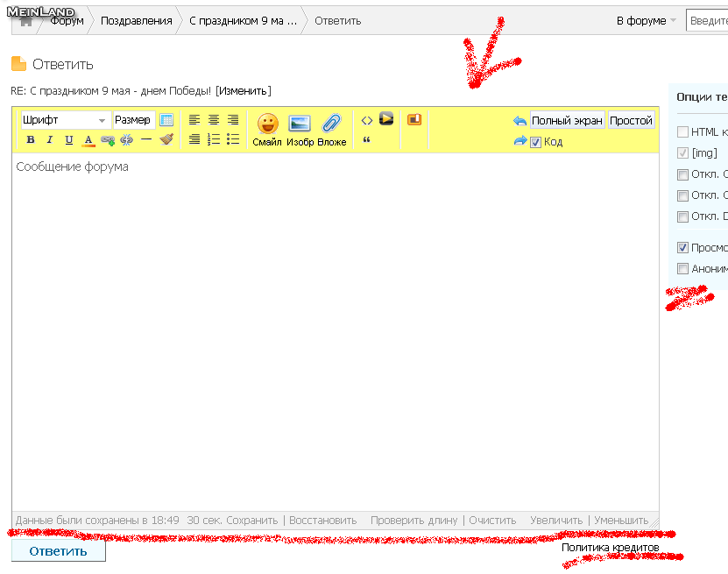Insert code tags with the angle brackets icon
Viewport: 728px width, 574px height.
pos(367,120)
